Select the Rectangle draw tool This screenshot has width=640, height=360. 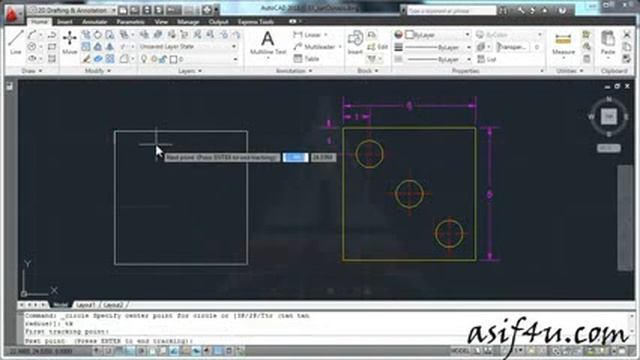(x=52, y=47)
